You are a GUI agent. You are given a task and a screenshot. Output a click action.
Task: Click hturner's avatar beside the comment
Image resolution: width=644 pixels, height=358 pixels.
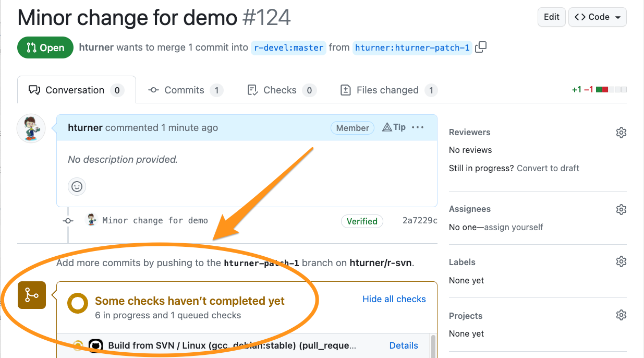31,128
